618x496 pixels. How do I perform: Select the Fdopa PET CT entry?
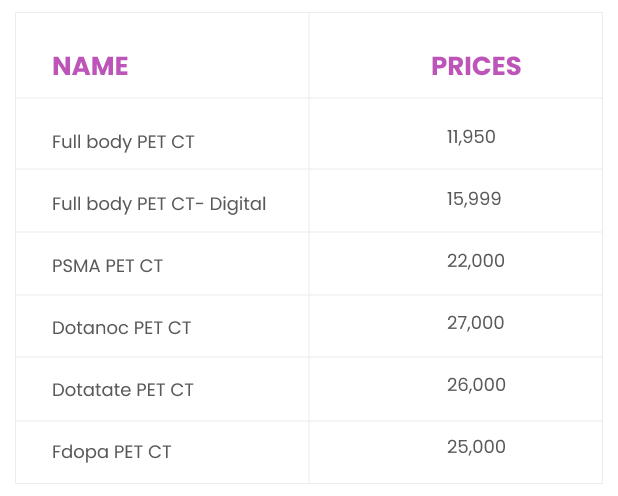pos(112,452)
